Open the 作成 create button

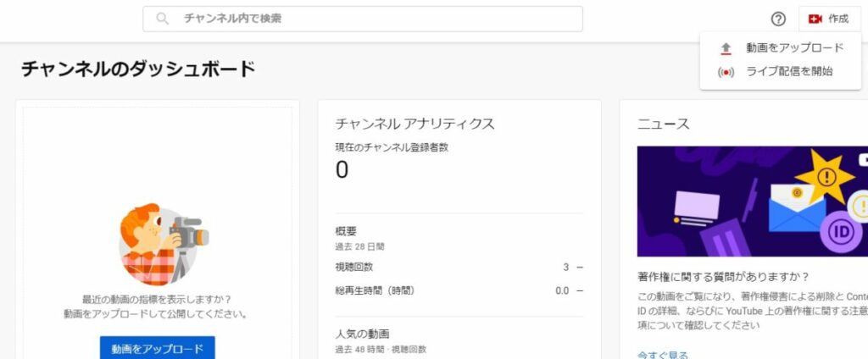827,19
